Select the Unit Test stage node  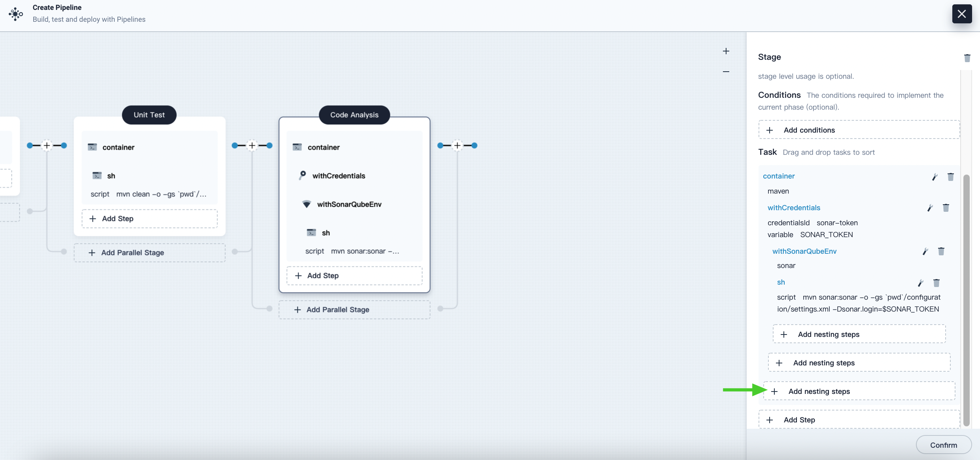149,114
